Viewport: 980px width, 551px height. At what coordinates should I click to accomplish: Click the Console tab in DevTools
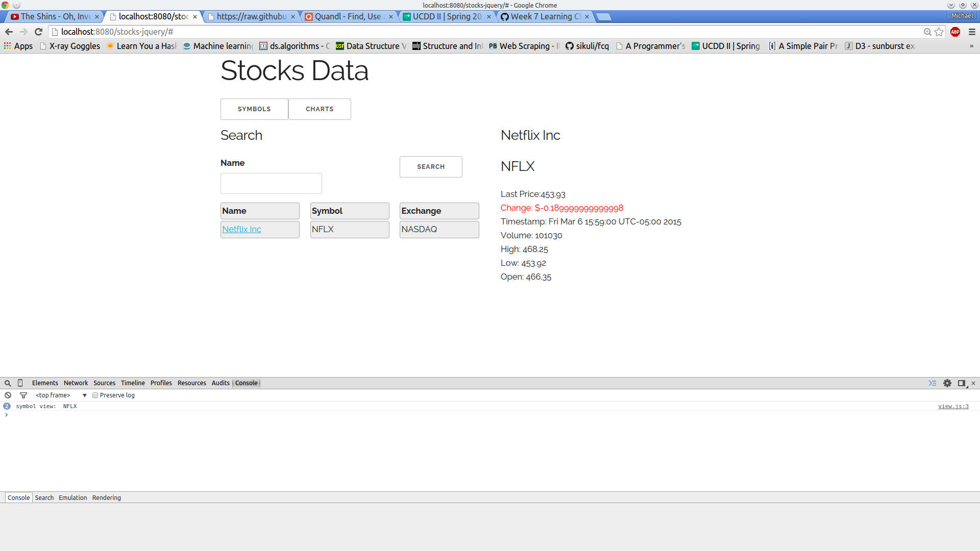(x=246, y=383)
